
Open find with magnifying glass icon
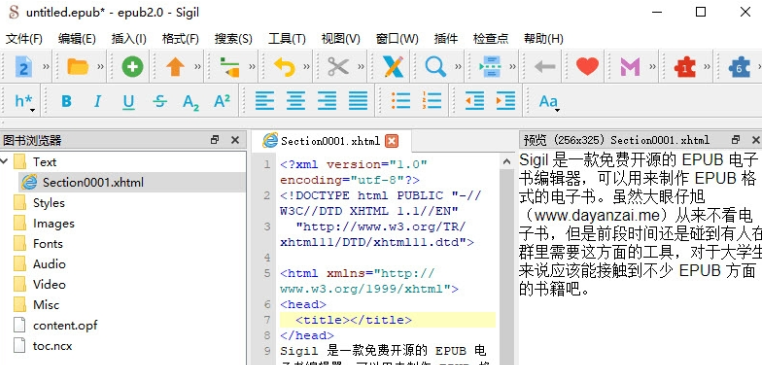coord(436,66)
